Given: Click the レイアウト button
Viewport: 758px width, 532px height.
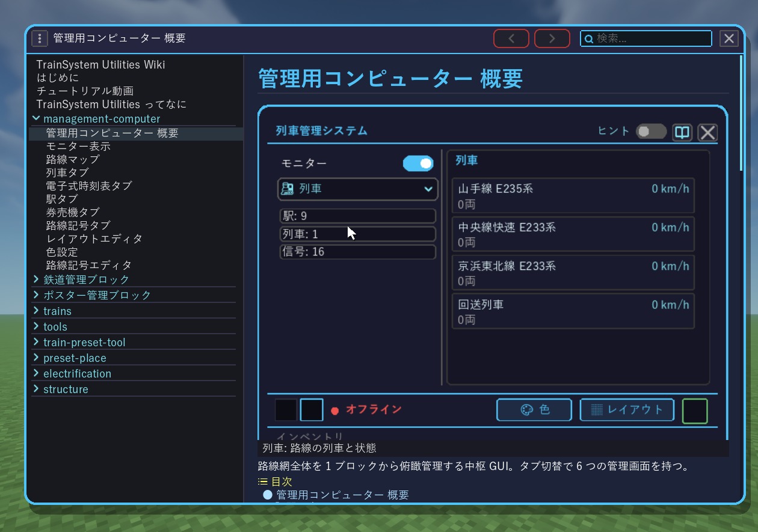Looking at the screenshot, I should point(627,410).
